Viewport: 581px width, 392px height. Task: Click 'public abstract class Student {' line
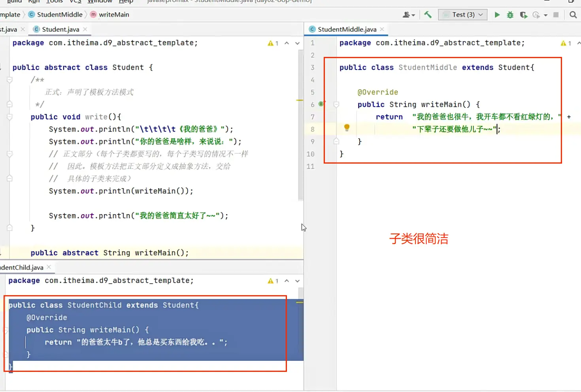83,68
